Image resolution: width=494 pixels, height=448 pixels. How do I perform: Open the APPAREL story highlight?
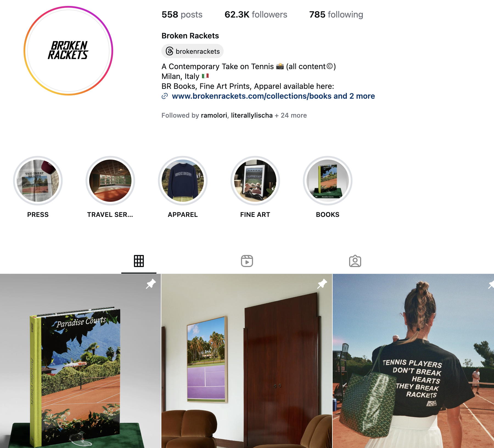(x=183, y=181)
